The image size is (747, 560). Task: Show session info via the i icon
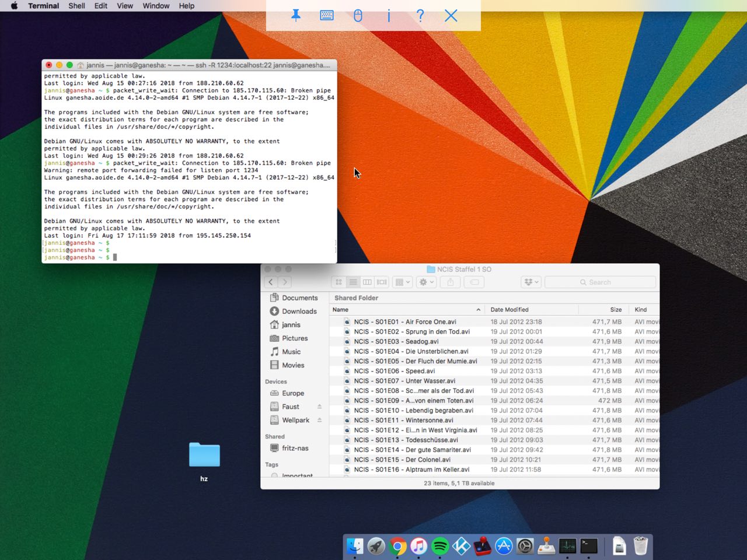point(389,16)
